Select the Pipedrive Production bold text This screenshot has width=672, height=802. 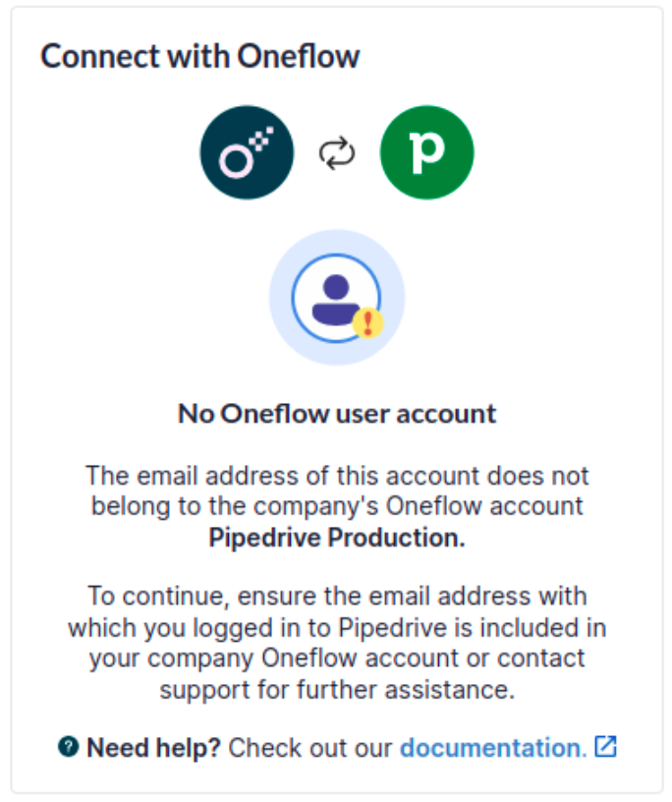[336, 538]
